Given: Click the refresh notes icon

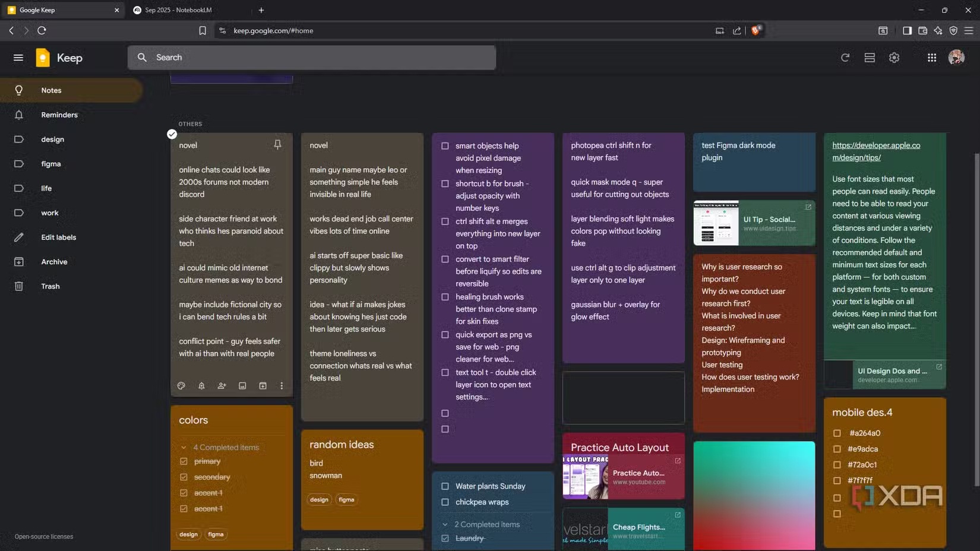Looking at the screenshot, I should point(845,58).
